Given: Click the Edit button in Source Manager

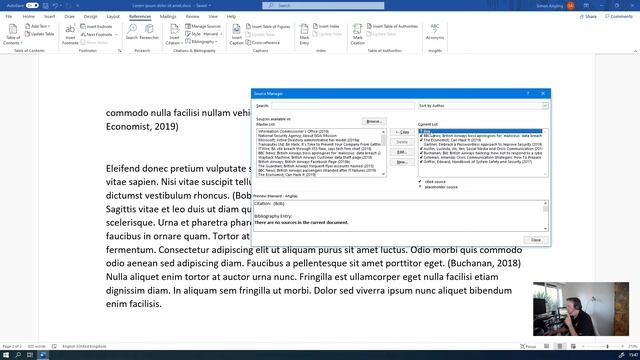Looking at the screenshot, I should click(402, 152).
